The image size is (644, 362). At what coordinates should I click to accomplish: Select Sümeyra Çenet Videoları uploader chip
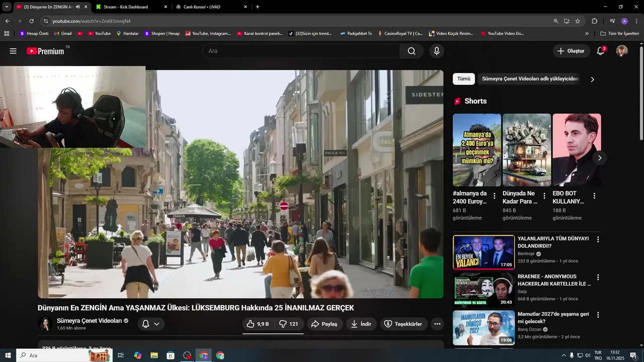coord(530,79)
